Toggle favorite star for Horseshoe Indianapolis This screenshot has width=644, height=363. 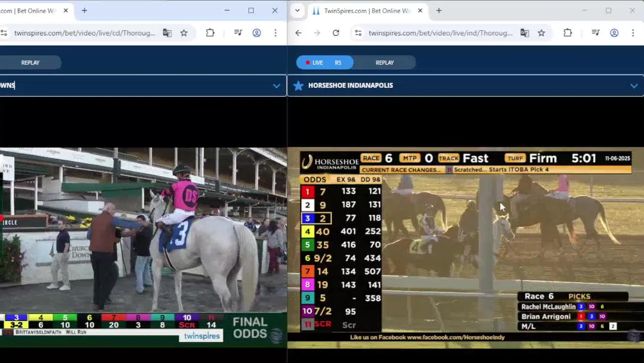coord(298,85)
